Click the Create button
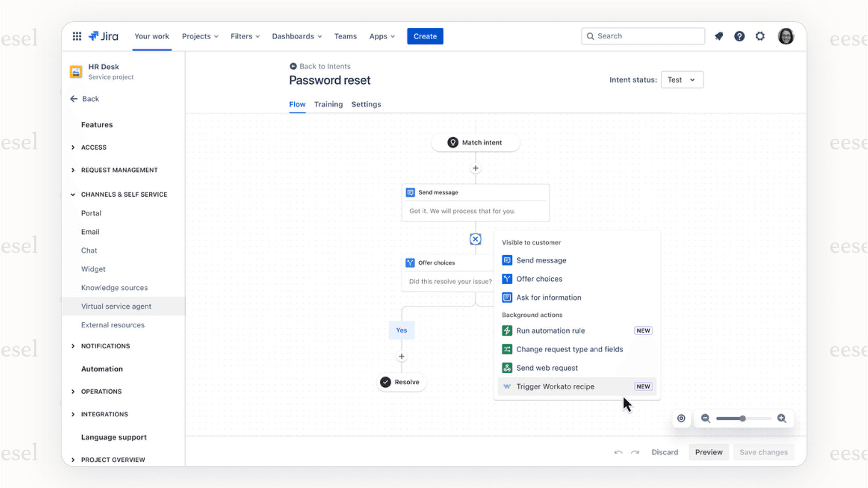The width and height of the screenshot is (868, 488). 425,36
